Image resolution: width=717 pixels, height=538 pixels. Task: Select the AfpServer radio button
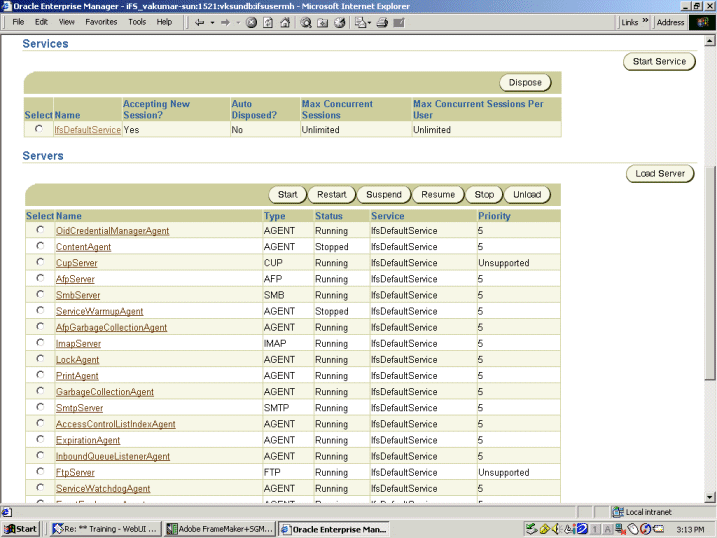tap(40, 278)
